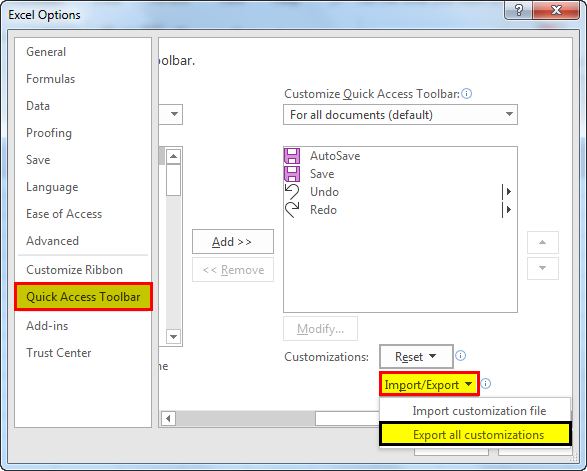Open the Reset dropdown button
The height and width of the screenshot is (471, 587).
(x=416, y=356)
